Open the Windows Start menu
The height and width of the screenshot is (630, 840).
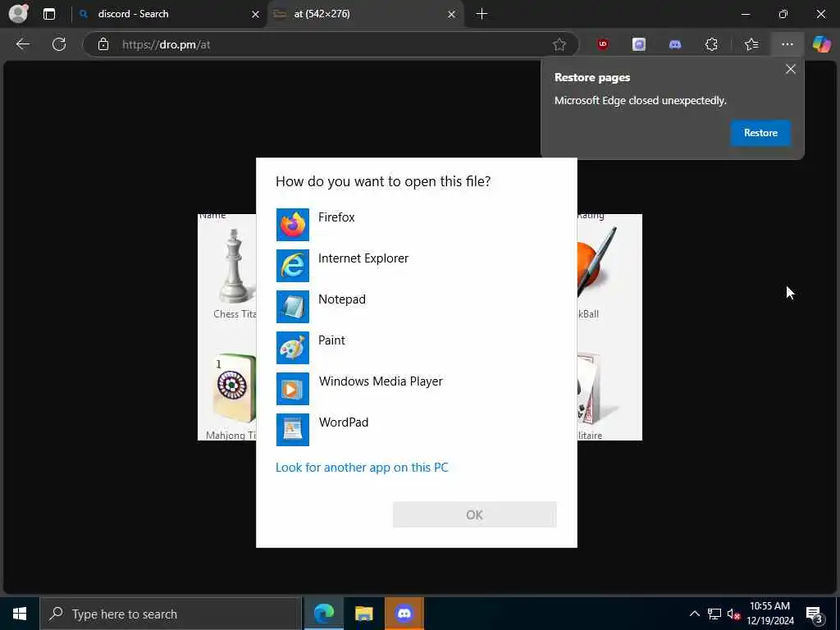click(20, 614)
